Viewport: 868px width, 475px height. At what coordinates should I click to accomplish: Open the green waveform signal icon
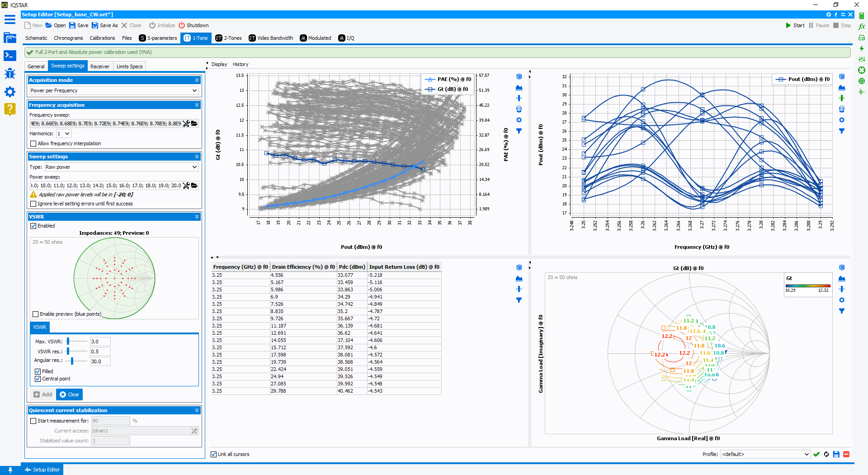tap(862, 92)
